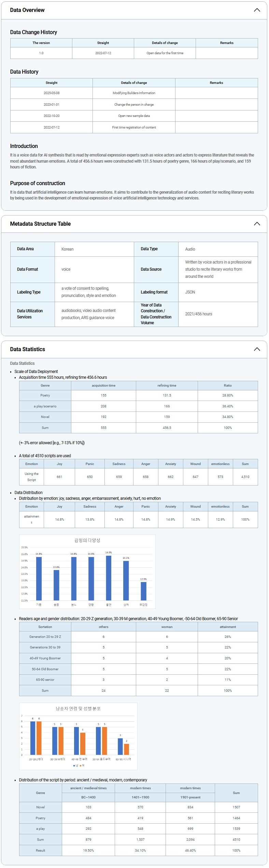
Task: Click the 2021/456 hours value cell
Action: coord(198,314)
